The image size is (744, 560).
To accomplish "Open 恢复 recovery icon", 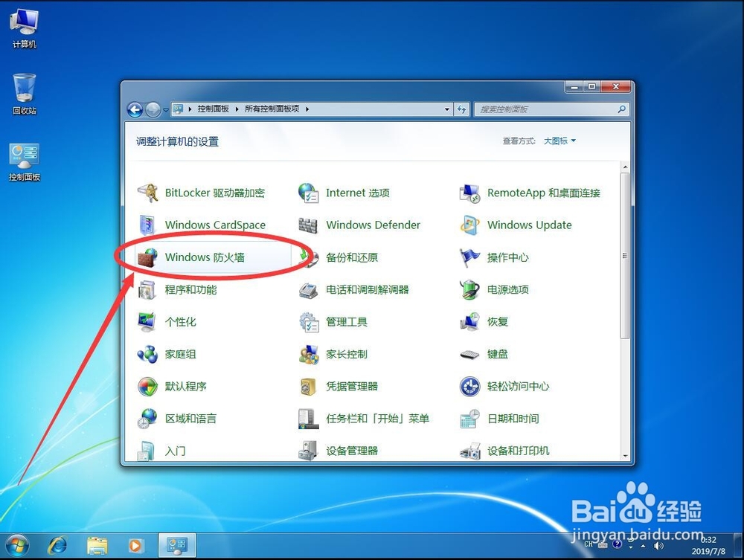I will (x=470, y=322).
